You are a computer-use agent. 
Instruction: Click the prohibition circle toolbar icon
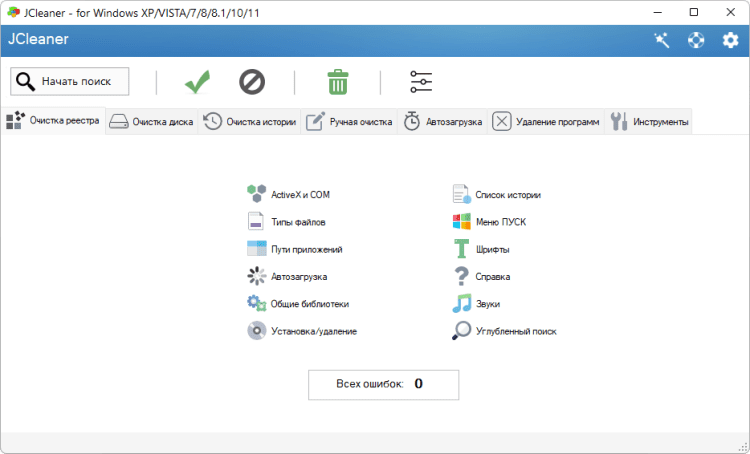[252, 82]
